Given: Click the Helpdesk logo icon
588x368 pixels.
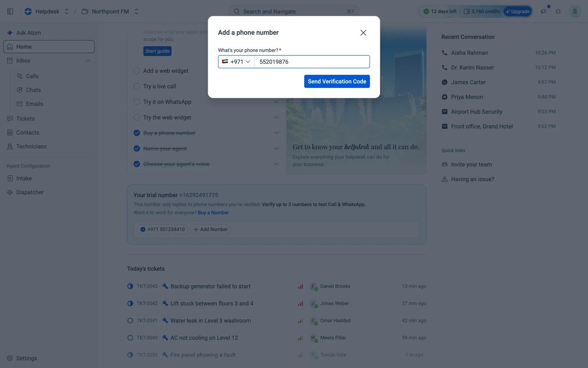Looking at the screenshot, I should click(28, 11).
